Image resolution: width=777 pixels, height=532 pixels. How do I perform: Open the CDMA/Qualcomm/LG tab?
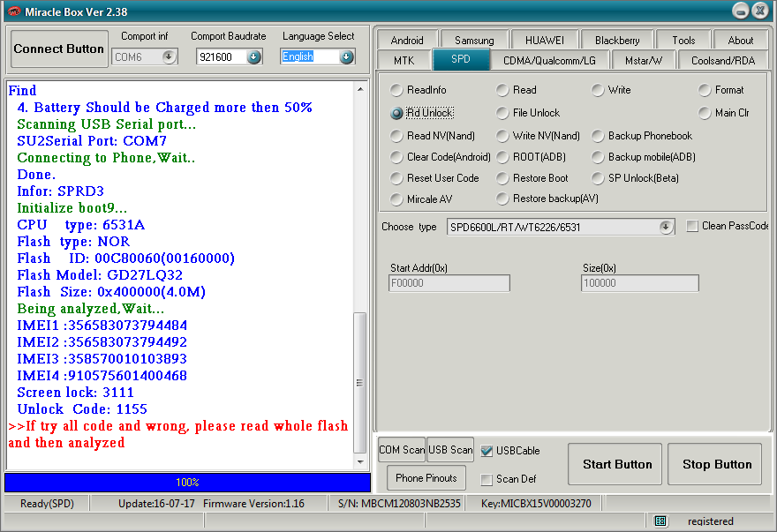tap(549, 60)
